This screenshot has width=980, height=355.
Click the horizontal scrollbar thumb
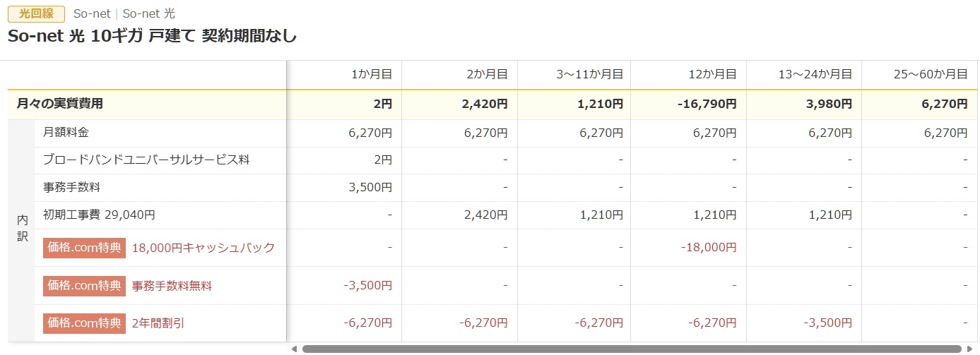click(631, 349)
